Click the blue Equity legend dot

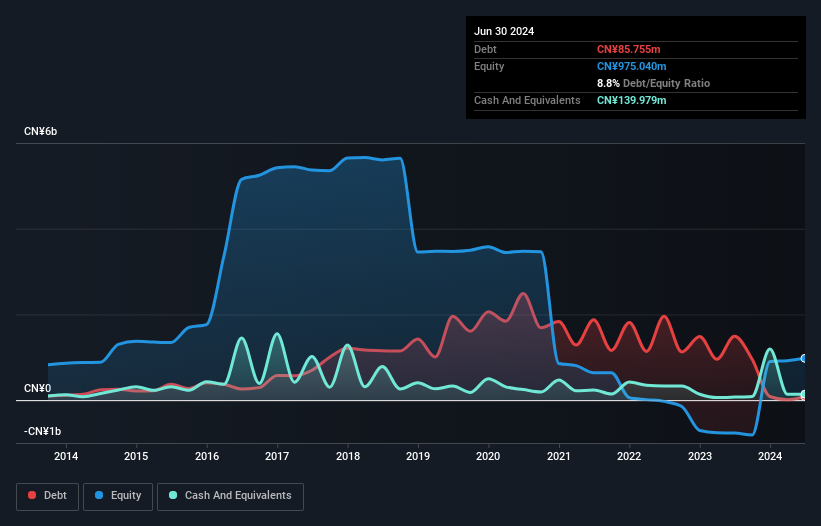click(99, 495)
